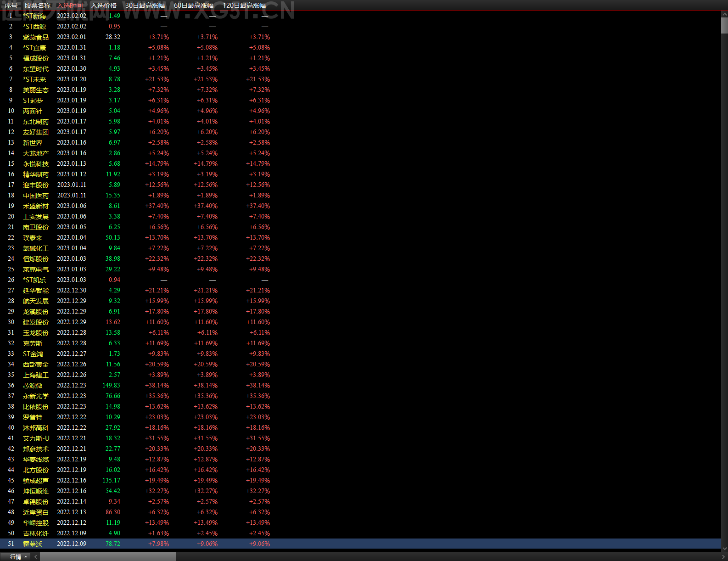Select stock row *ST宜康

[x=360, y=47]
